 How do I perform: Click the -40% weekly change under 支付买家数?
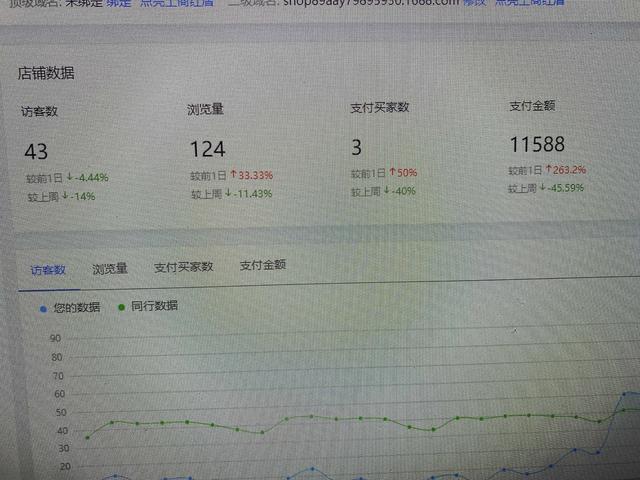tap(400, 191)
